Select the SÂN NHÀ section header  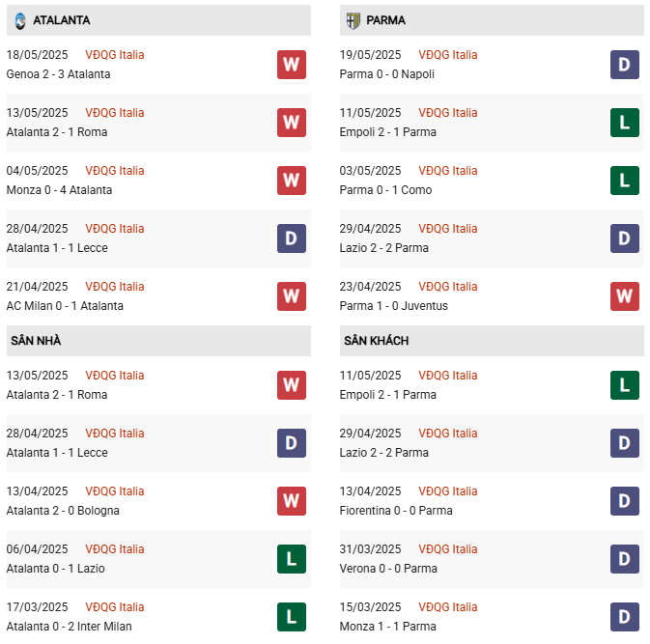tap(37, 341)
